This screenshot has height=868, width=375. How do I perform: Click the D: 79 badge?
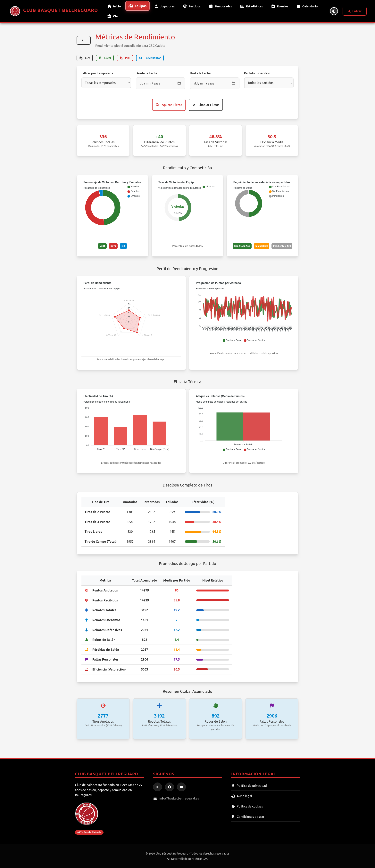113,246
